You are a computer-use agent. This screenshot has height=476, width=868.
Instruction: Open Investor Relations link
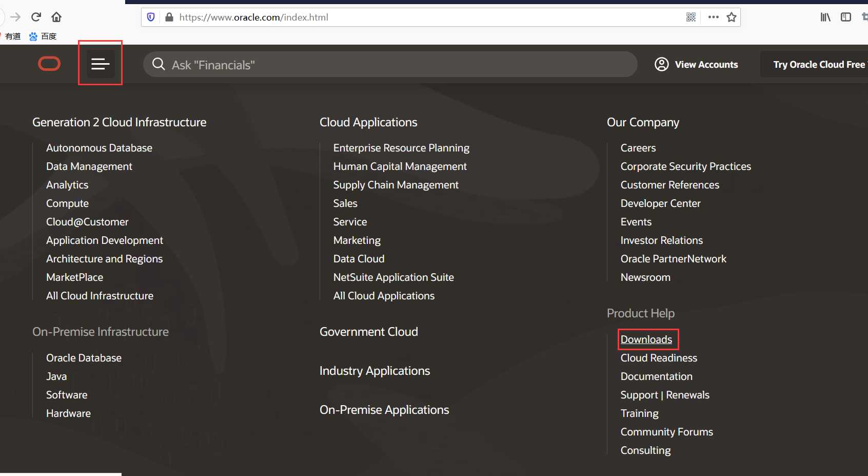[x=662, y=240]
